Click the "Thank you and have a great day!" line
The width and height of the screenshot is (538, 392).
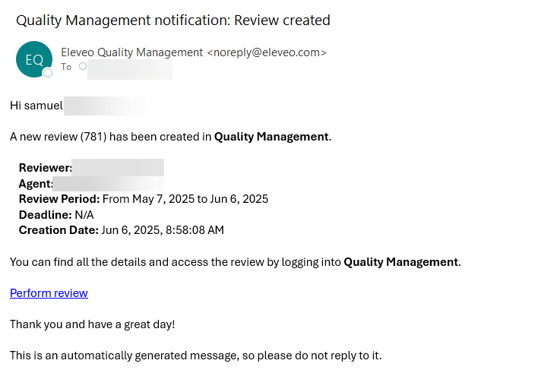(x=92, y=324)
